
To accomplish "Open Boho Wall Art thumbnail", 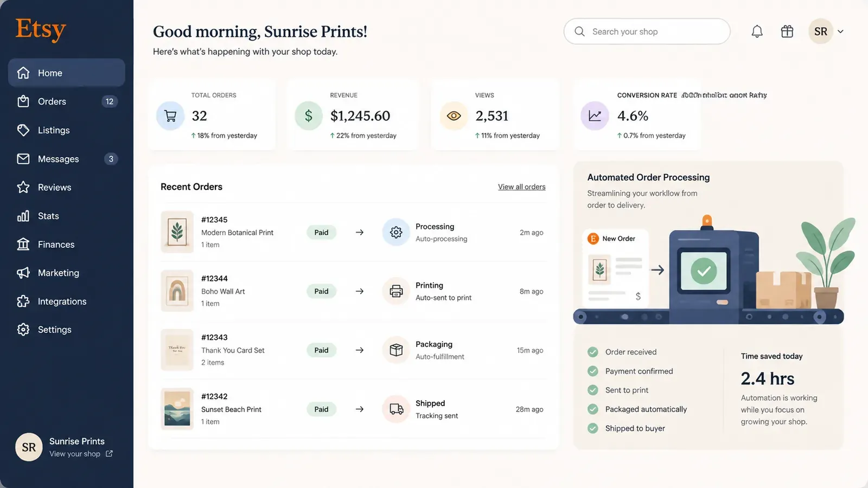I will 177,291.
